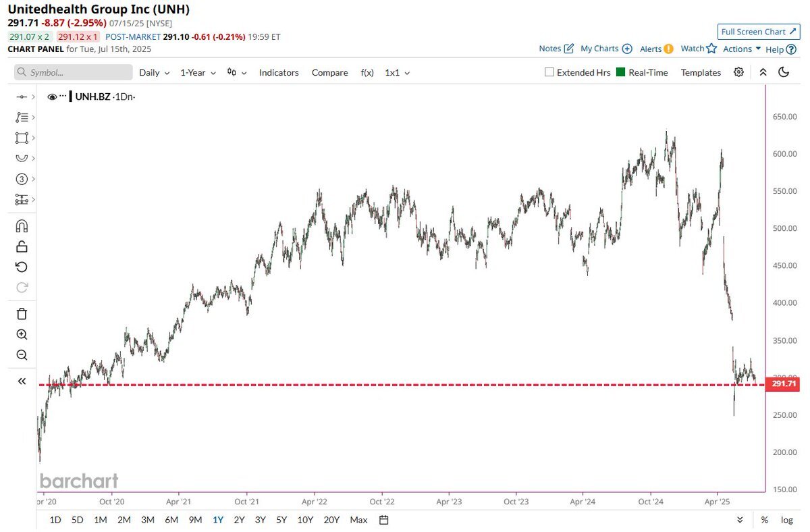This screenshot has width=810, height=532.
Task: Click the unlock drawings padlock icon
Action: [22, 246]
